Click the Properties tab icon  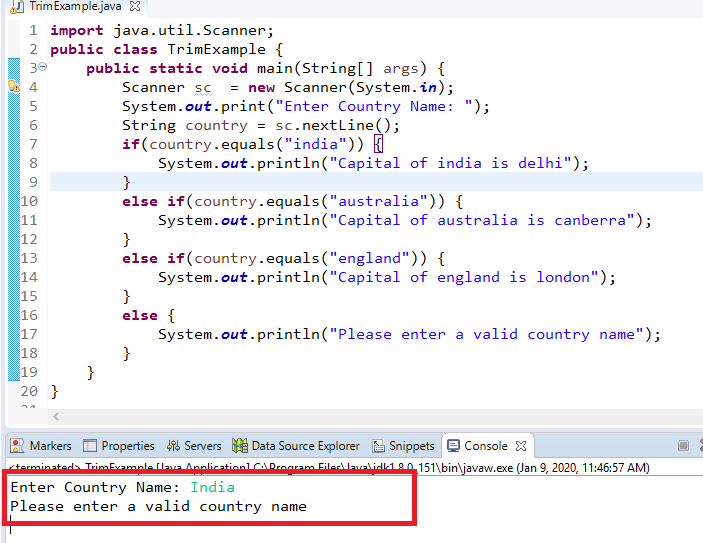point(90,446)
